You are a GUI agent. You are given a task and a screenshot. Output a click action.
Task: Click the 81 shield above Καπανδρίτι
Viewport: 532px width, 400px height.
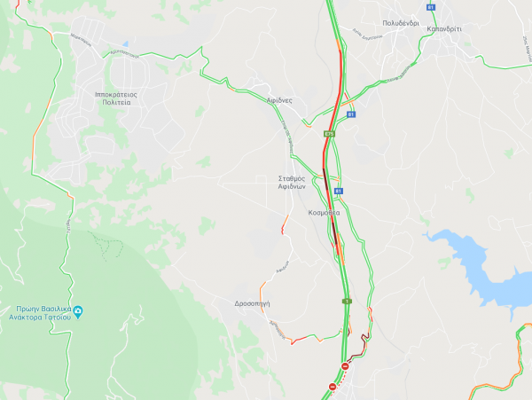[x=431, y=7]
